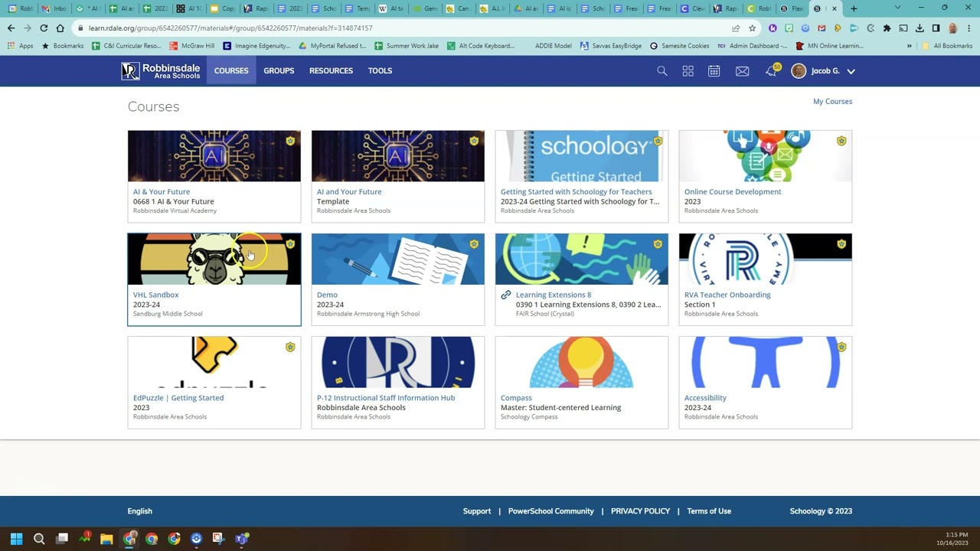The image size is (980, 551).
Task: Open the Chrome three-dot menu
Action: click(969, 28)
